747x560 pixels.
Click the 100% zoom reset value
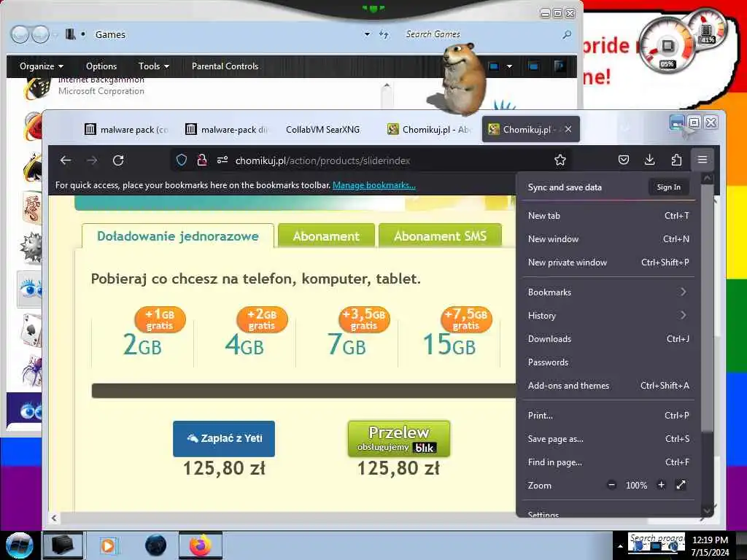click(x=636, y=485)
